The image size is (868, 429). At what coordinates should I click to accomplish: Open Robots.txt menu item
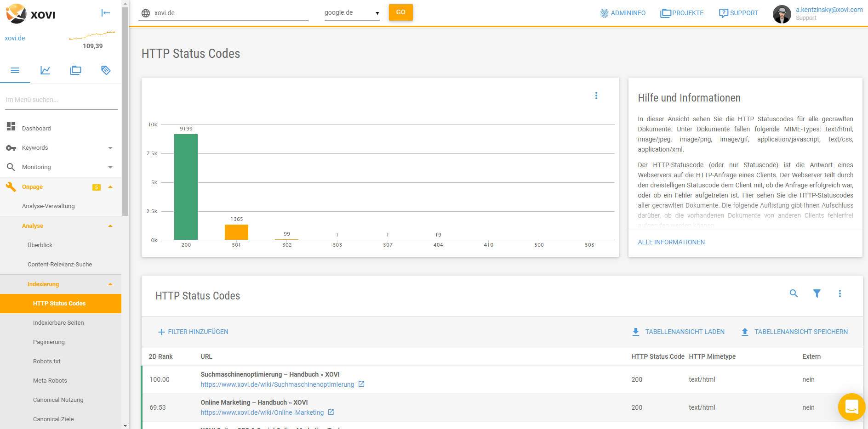coord(47,361)
